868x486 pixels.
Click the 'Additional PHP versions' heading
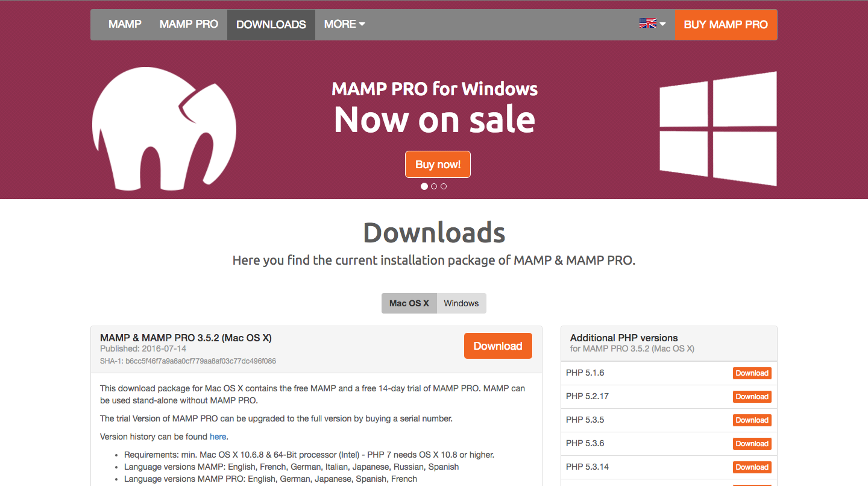click(x=624, y=338)
